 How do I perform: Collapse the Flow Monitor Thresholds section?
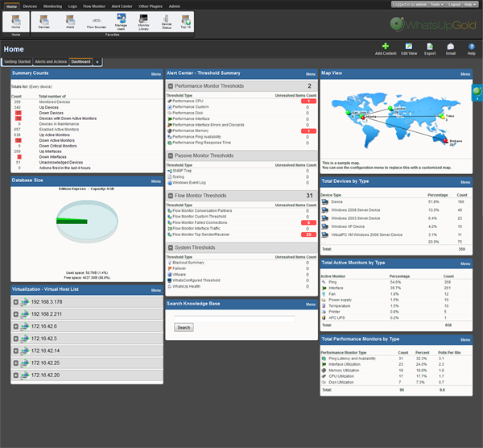click(171, 196)
